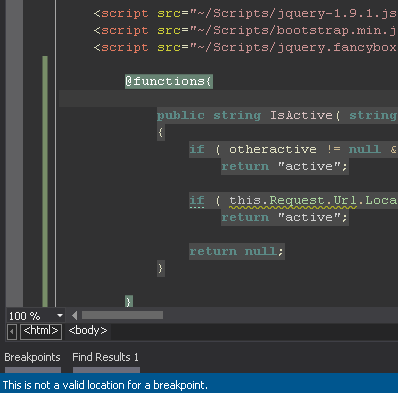Click the second 'return "active";' line
Image resolution: width=398 pixels, height=393 pixels.
pyautogui.click(x=285, y=217)
